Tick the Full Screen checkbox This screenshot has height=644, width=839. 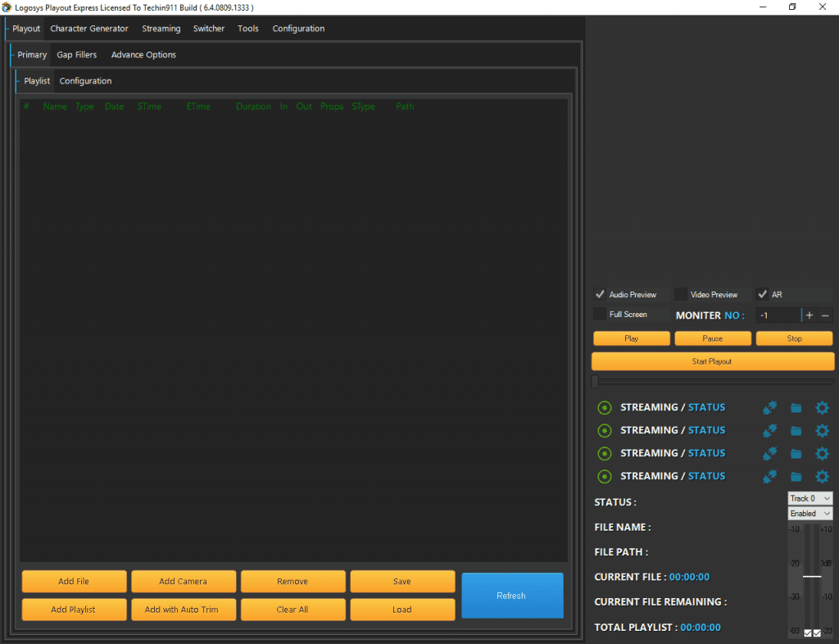[600, 315]
